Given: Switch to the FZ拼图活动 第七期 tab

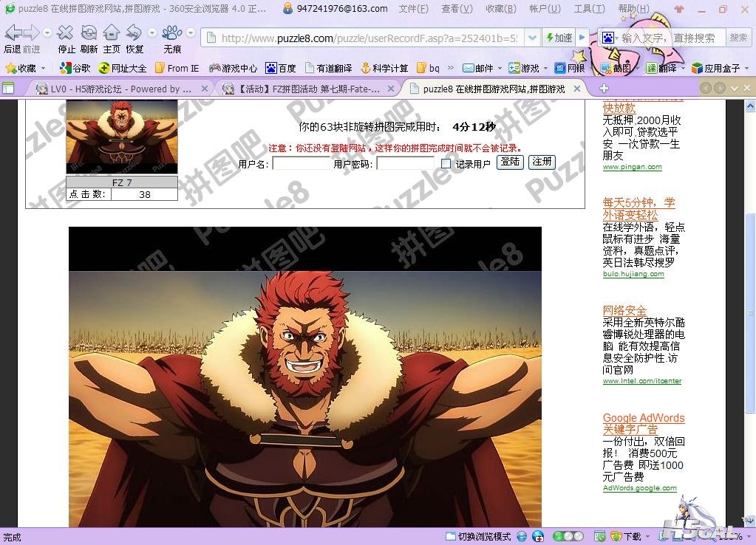Looking at the screenshot, I should coord(309,89).
